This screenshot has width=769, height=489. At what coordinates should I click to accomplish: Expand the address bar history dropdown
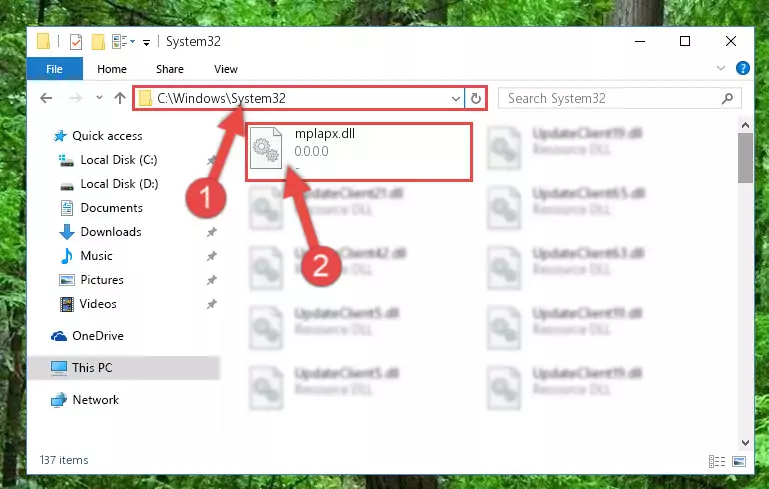pos(456,99)
